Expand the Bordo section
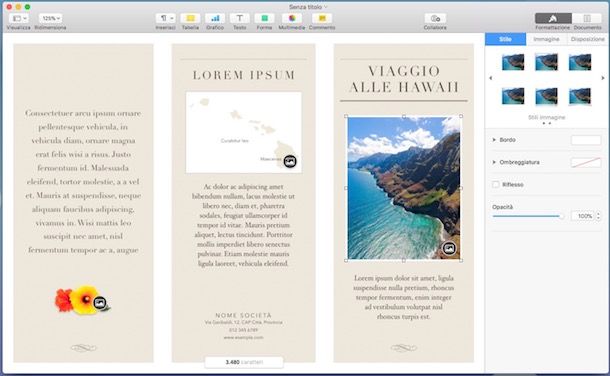This screenshot has width=610, height=376. point(494,140)
